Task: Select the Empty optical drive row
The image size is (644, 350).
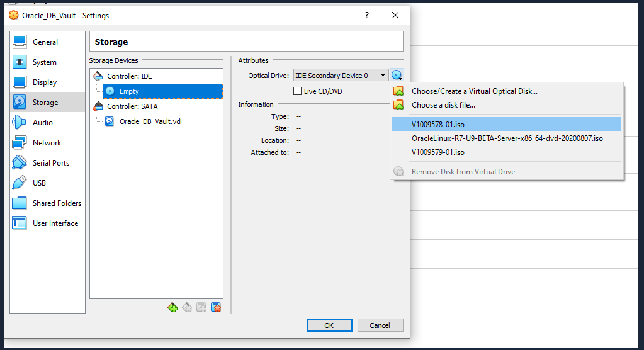Action: click(x=162, y=91)
